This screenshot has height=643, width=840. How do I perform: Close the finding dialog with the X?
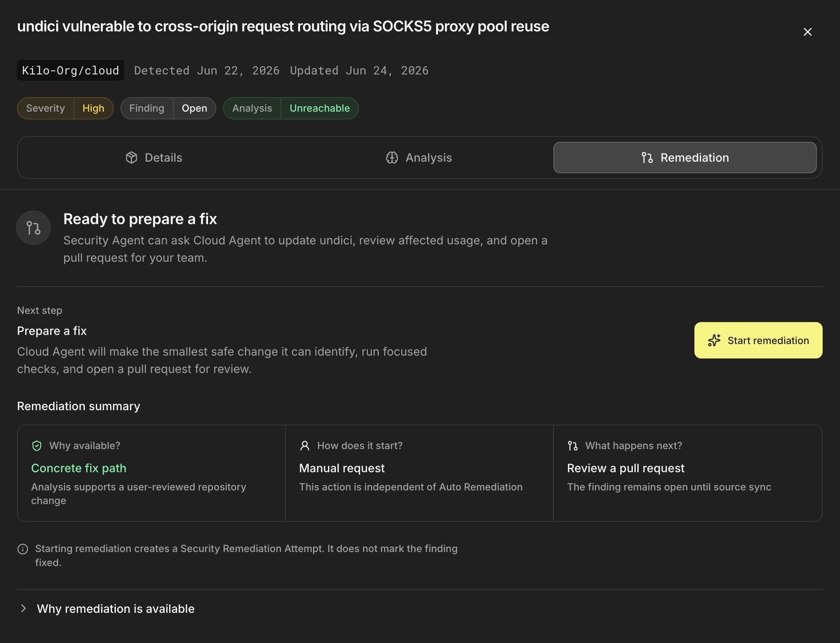click(807, 32)
